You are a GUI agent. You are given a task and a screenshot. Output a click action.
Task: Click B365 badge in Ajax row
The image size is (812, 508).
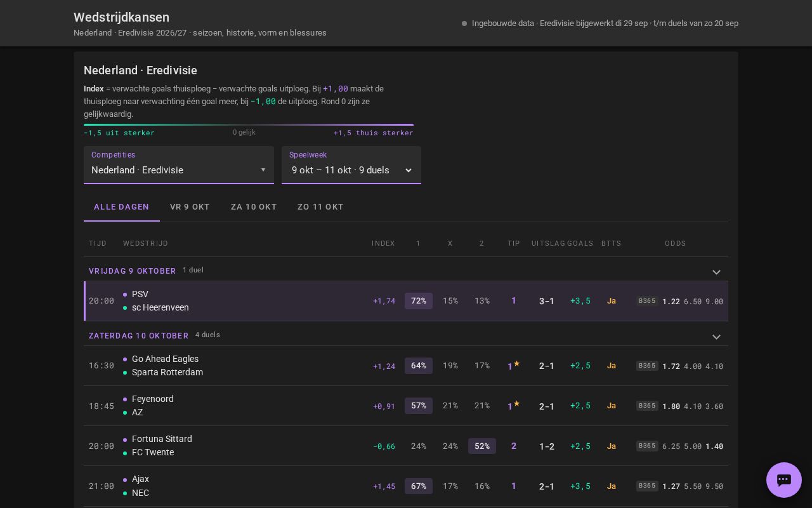647,486
